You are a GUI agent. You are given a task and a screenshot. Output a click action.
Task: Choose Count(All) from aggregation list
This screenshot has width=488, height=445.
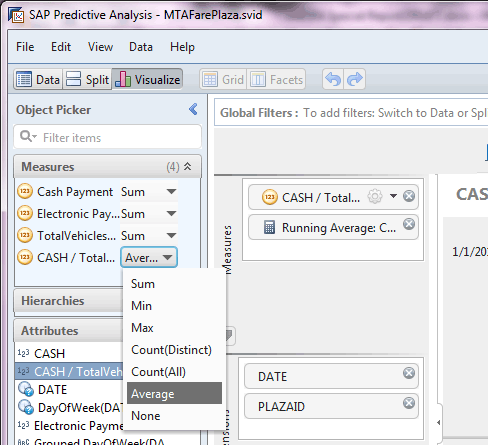click(174, 372)
